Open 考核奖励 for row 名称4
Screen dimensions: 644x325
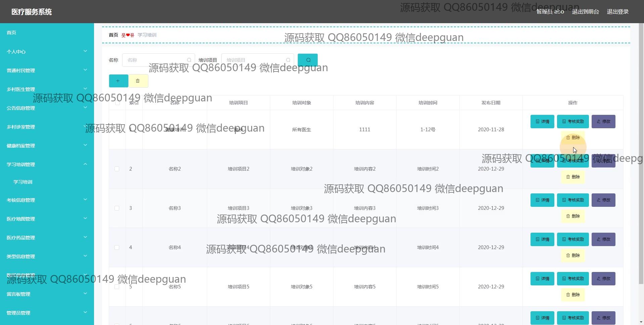click(x=573, y=239)
